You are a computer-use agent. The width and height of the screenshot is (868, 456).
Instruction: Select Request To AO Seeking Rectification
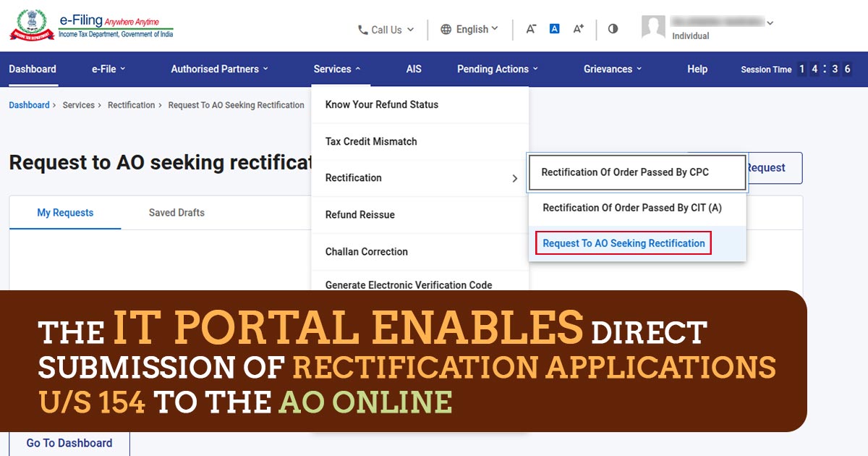coord(623,243)
